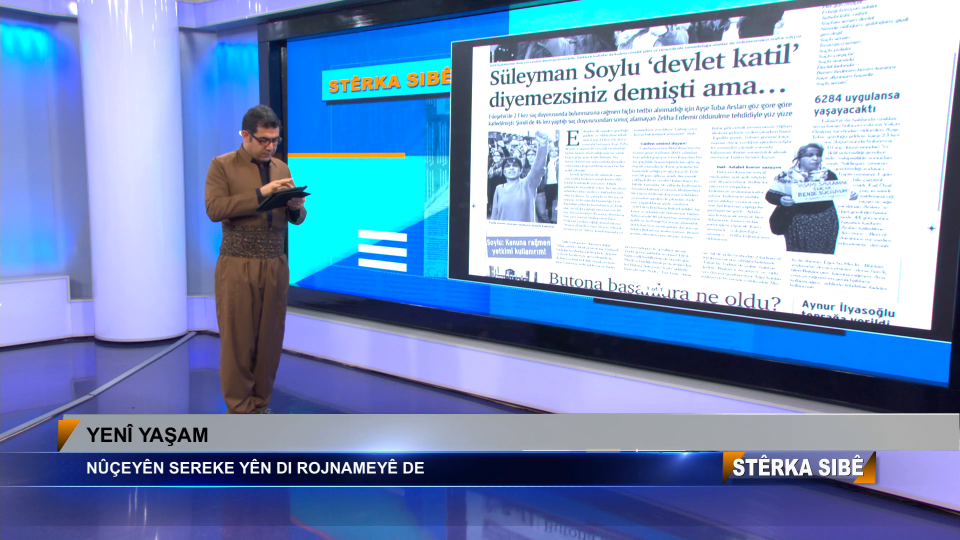Click the YENÎ YAŞAM lower-third title
The height and width of the screenshot is (540, 960).
coord(147,435)
